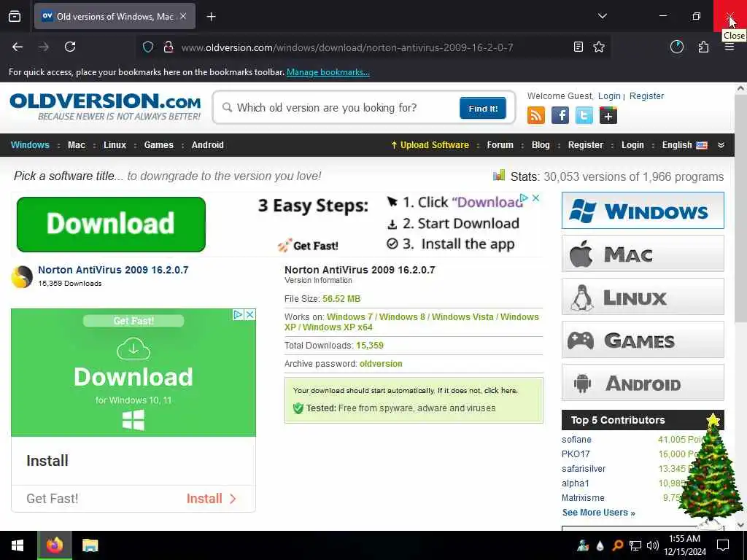Open the notification center icon
The width and height of the screenshot is (747, 560).
pyautogui.click(x=723, y=545)
